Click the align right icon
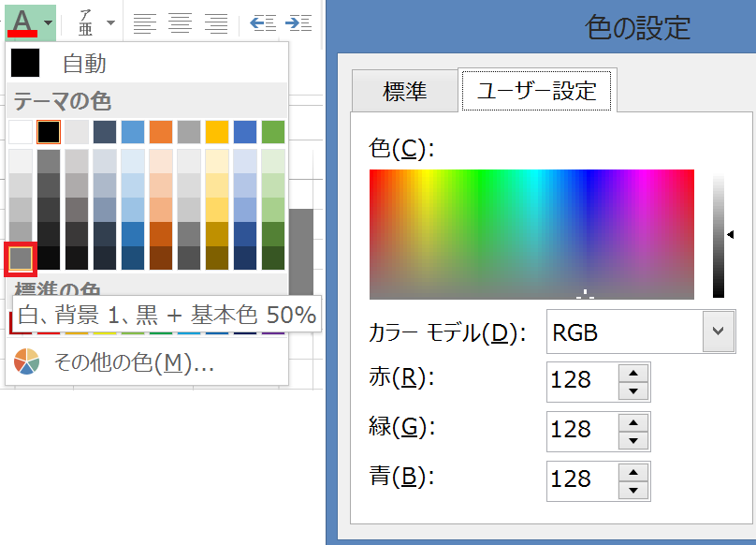756x545 pixels. click(215, 22)
